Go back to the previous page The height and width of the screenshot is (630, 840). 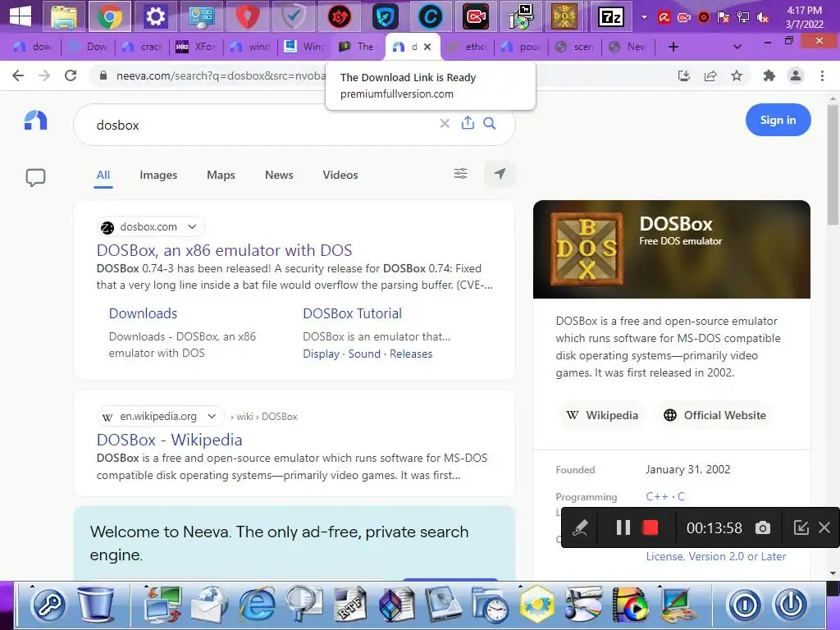point(18,75)
